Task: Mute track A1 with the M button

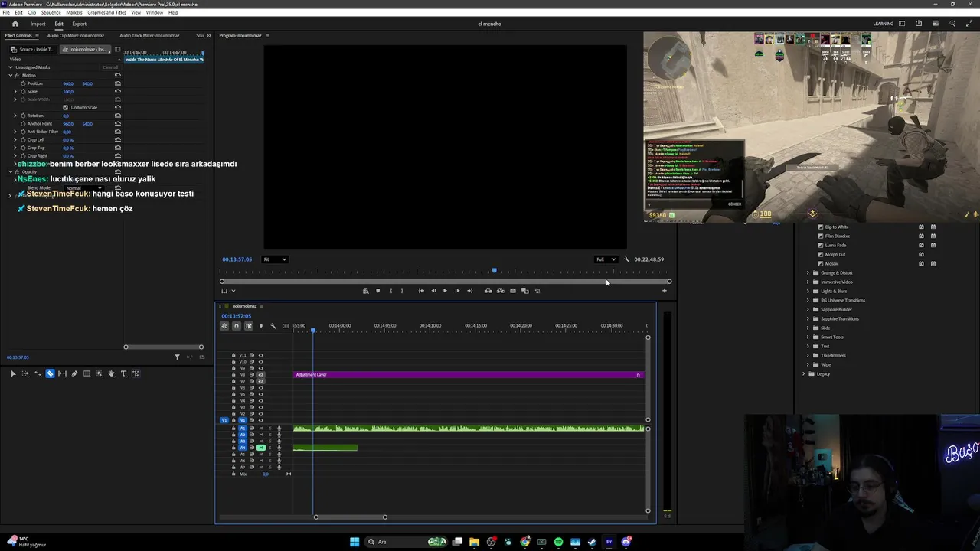Action: click(x=260, y=428)
